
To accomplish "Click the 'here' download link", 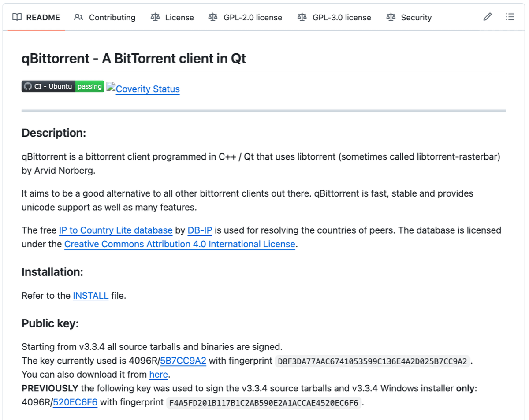I will pyautogui.click(x=159, y=375).
